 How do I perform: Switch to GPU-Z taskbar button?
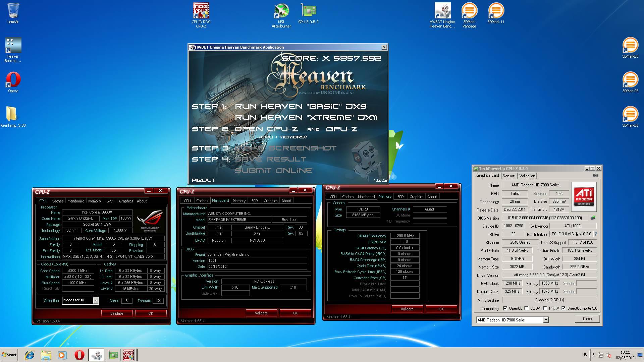click(113, 355)
